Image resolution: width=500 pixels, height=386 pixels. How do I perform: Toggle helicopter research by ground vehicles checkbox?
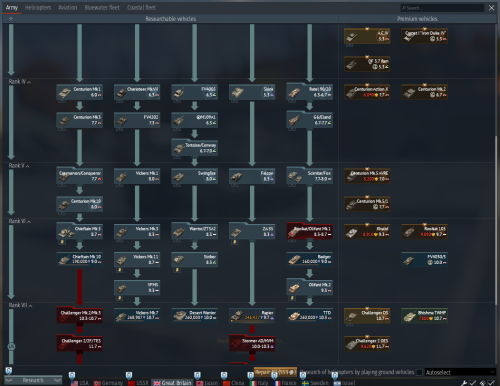click(x=419, y=372)
